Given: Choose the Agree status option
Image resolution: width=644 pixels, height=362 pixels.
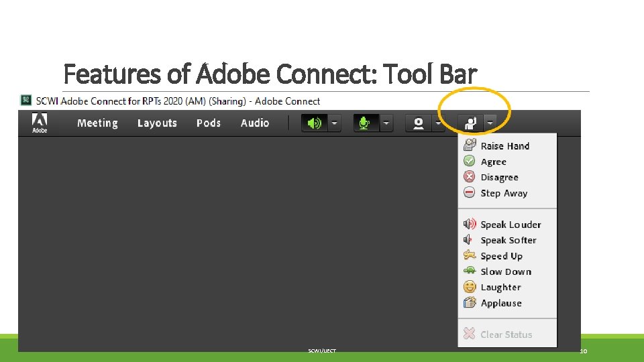Looking at the screenshot, I should click(x=507, y=162).
